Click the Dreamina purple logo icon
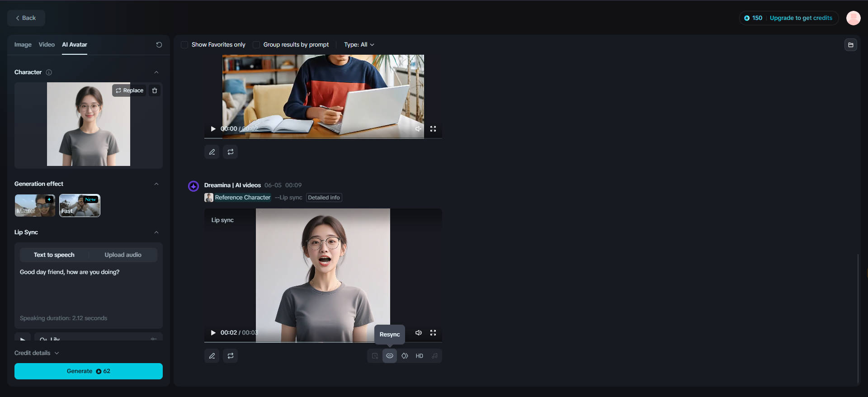Viewport: 868px width, 397px height. [193, 186]
